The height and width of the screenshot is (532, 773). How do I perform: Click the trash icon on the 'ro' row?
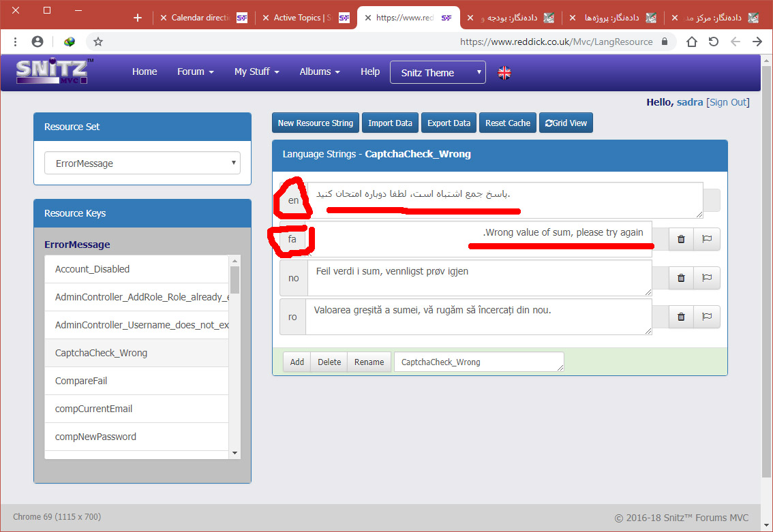(681, 317)
